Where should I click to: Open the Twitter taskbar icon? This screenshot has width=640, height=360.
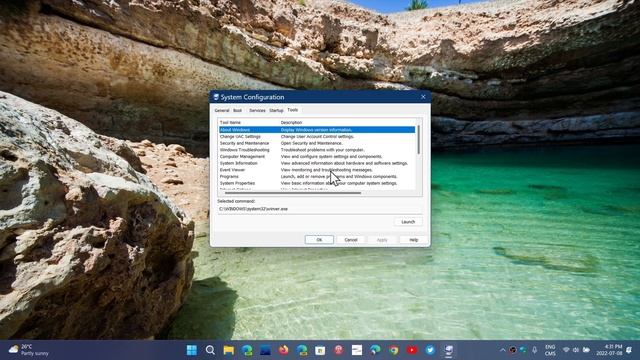pyautogui.click(x=430, y=350)
